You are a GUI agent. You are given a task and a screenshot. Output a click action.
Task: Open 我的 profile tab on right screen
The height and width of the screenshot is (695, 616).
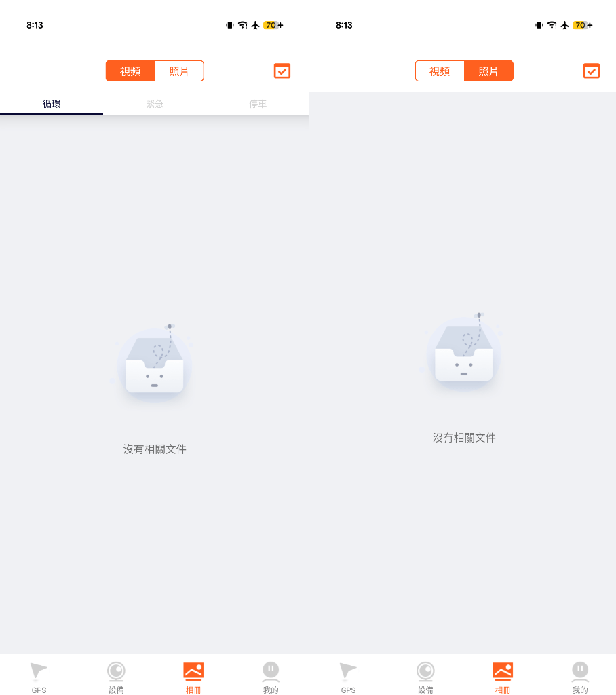coord(580,677)
